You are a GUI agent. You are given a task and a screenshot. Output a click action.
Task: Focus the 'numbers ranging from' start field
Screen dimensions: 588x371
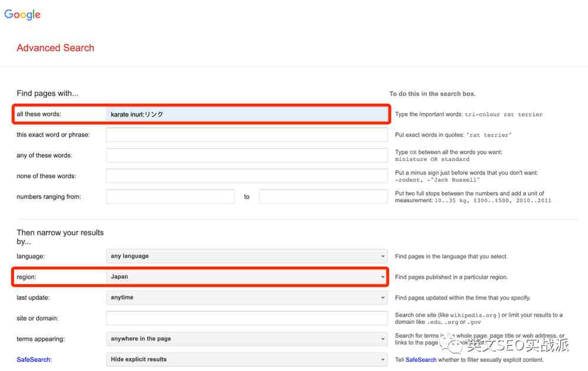[171, 196]
